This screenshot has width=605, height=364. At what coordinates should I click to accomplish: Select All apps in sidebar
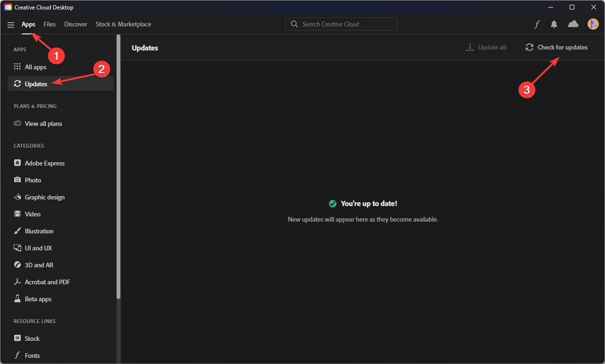61,67
